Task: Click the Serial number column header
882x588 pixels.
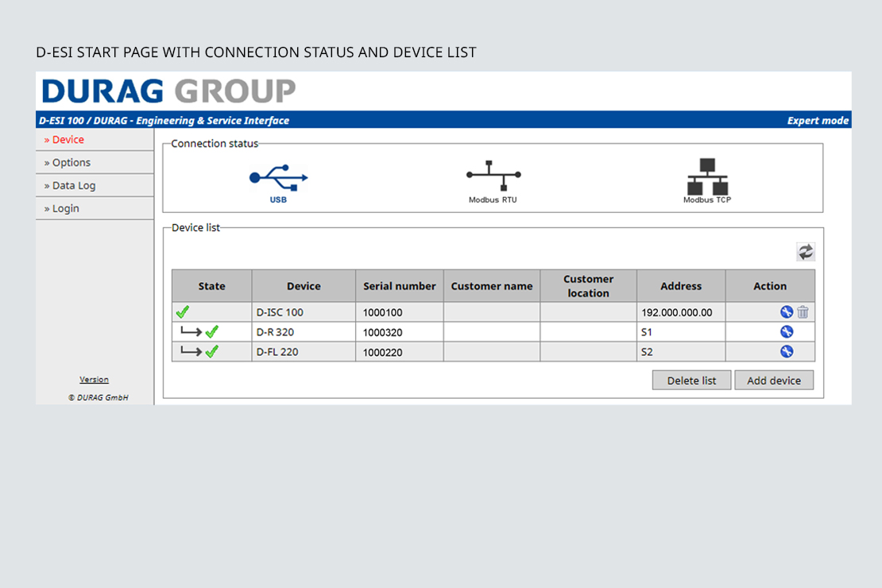Action: coord(400,286)
